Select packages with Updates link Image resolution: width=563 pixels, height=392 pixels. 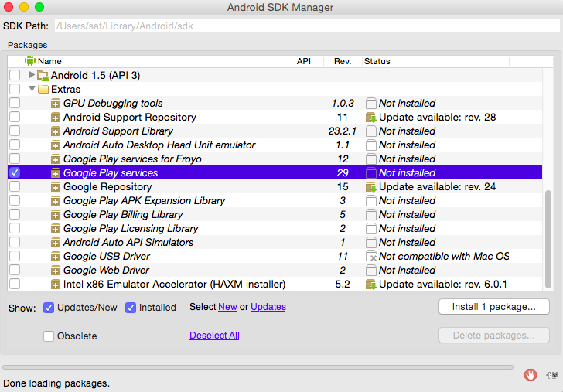268,307
